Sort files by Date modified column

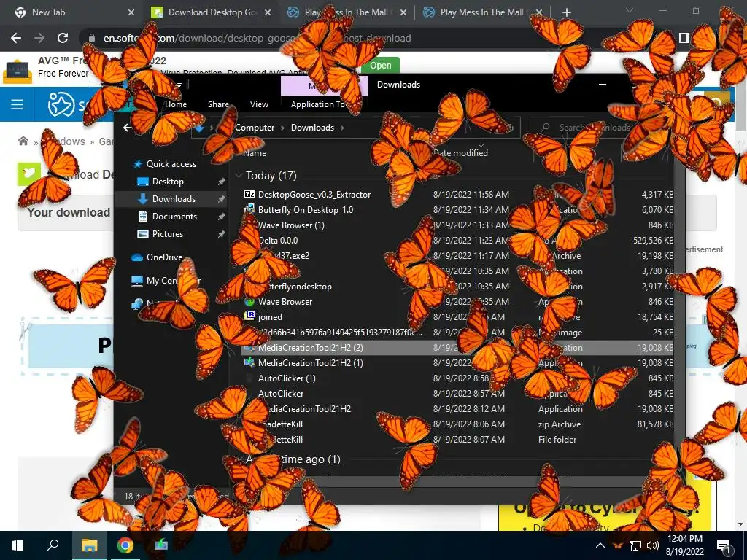pyautogui.click(x=461, y=153)
